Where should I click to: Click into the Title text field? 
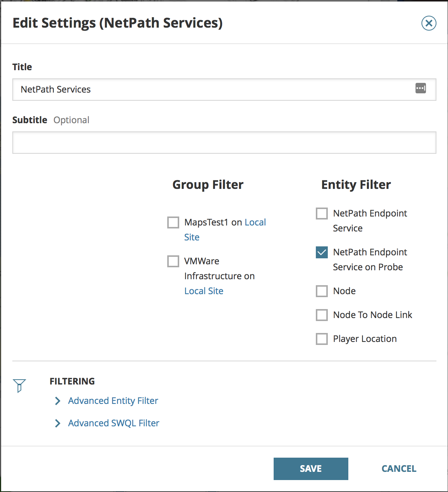[x=213, y=90]
